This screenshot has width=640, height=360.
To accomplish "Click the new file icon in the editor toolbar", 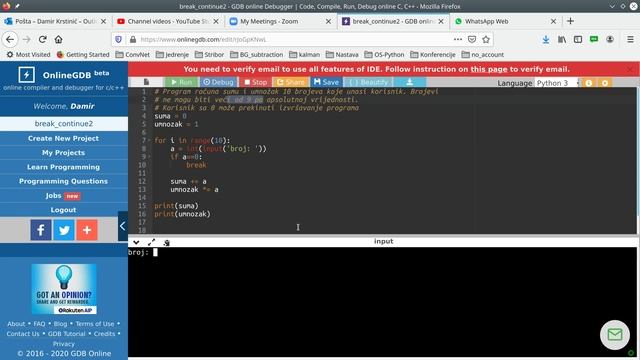I will tap(146, 82).
